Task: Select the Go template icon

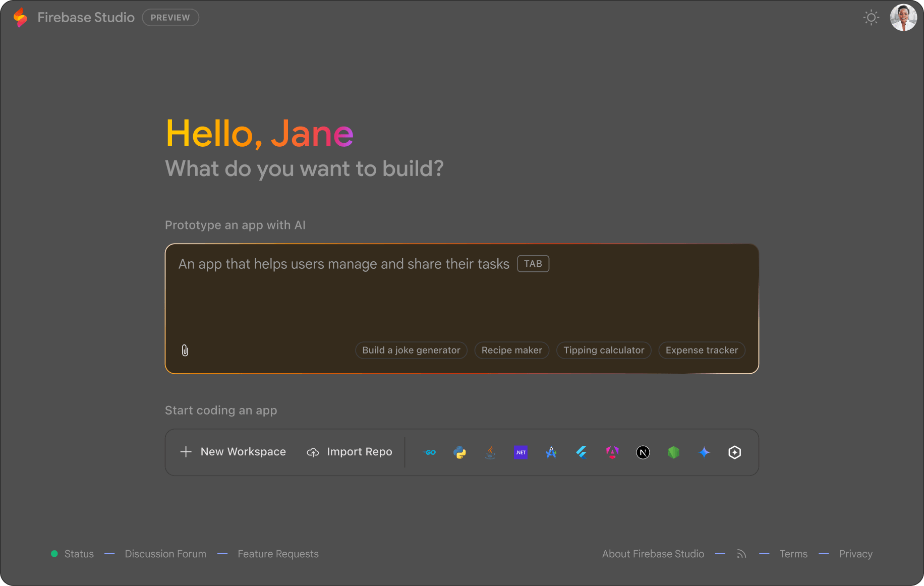Action: pyautogui.click(x=429, y=452)
